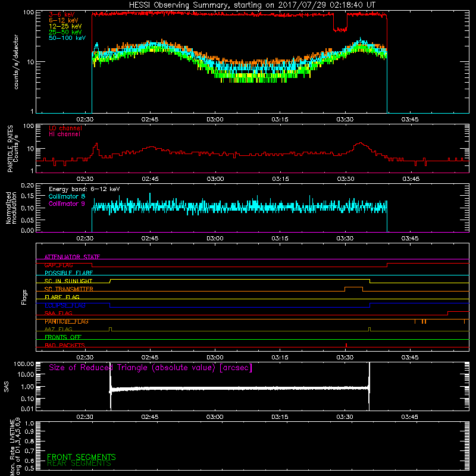Click the 02:45 tick label under particle plot
This screenshot has height=476, width=476.
tap(150, 179)
